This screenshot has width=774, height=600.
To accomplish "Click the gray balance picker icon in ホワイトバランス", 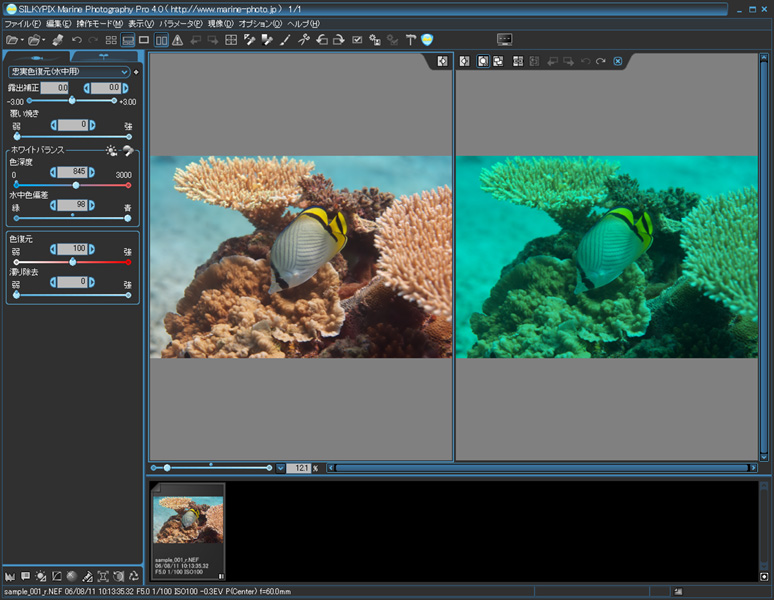I will [128, 150].
